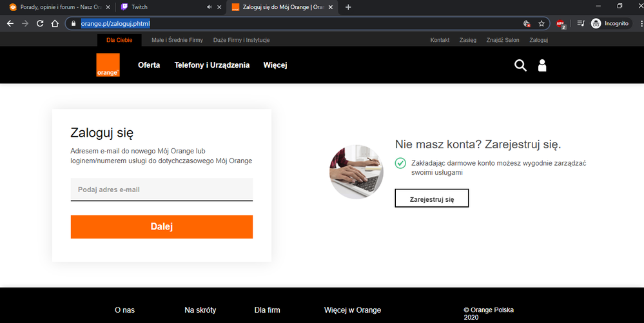Bookmark this page with the star icon
This screenshot has width=644, height=323.
click(x=542, y=23)
